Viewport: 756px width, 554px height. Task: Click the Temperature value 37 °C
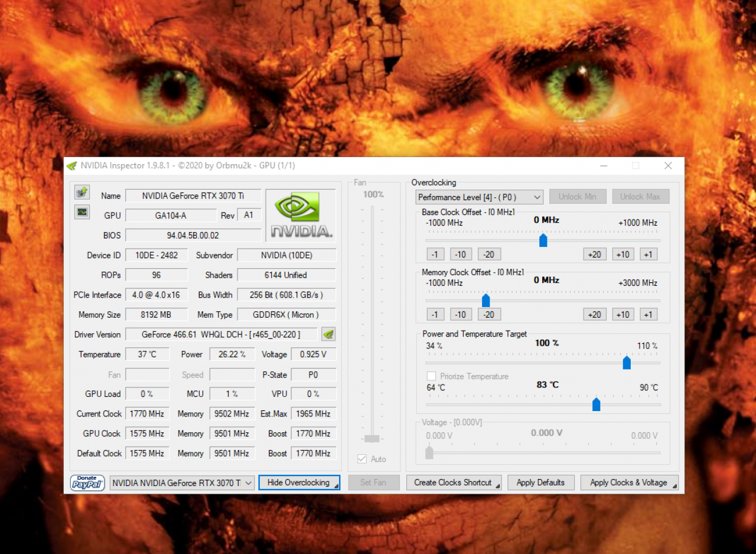(147, 354)
